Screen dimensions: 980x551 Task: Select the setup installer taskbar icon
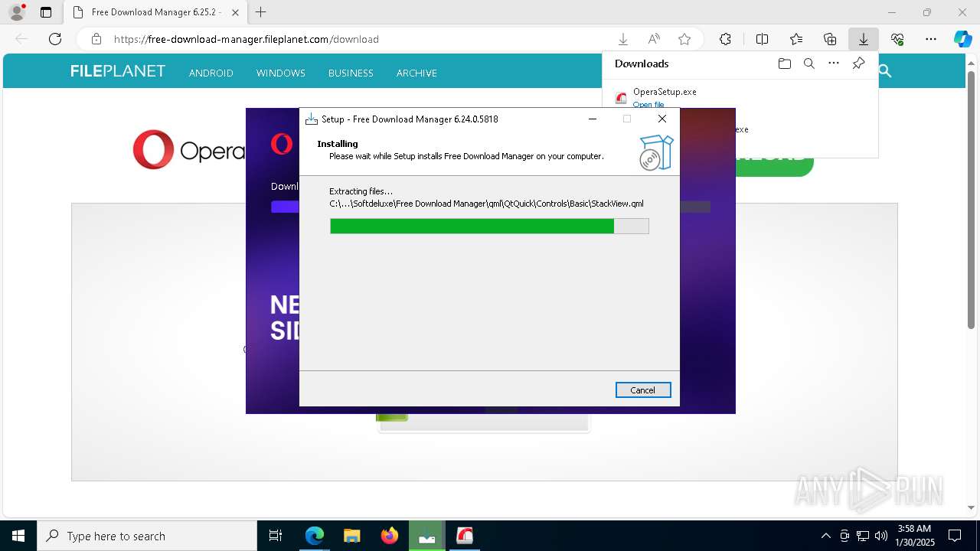426,536
